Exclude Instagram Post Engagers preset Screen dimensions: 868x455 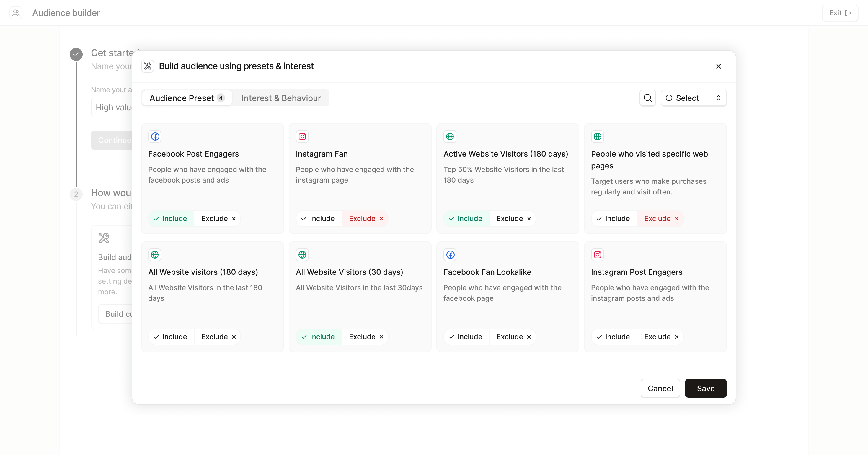tap(660, 337)
